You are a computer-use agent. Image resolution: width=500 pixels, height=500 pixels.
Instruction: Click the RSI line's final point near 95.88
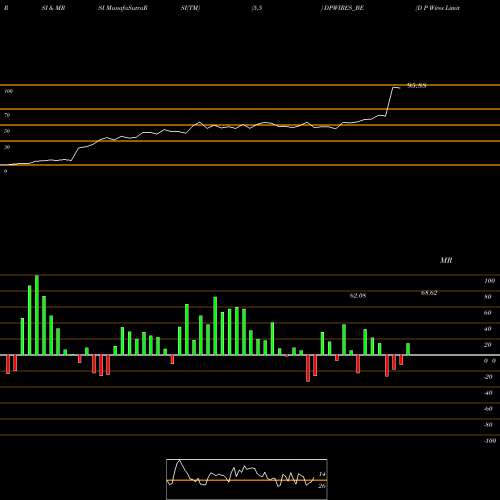399,88
